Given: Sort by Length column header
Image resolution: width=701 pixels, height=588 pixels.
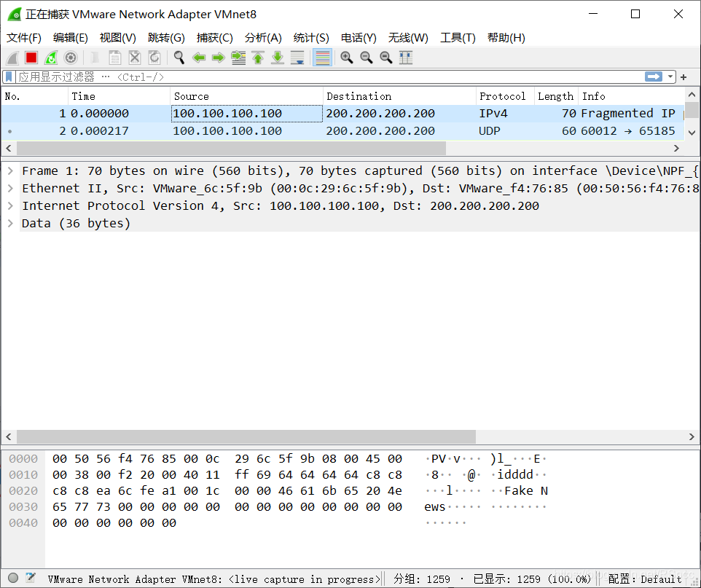Looking at the screenshot, I should click(556, 96).
